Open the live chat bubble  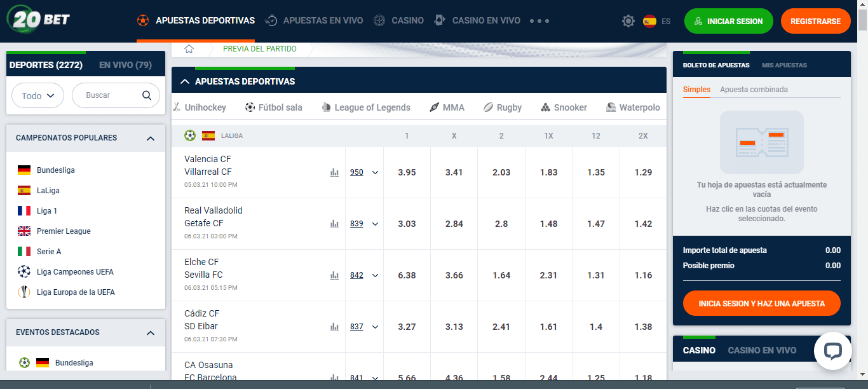click(832, 351)
